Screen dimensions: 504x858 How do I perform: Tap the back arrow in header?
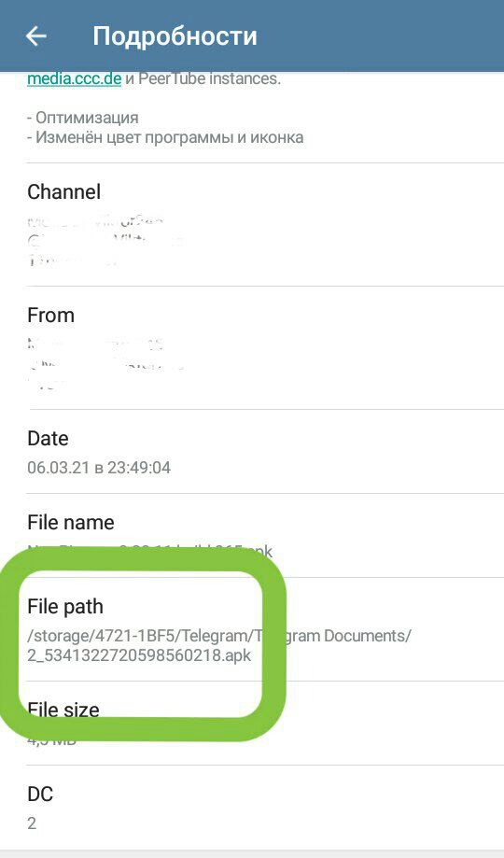pyautogui.click(x=36, y=36)
